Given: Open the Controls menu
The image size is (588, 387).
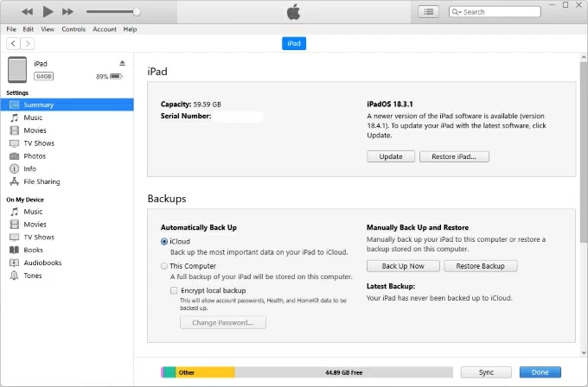Looking at the screenshot, I should click(x=73, y=29).
